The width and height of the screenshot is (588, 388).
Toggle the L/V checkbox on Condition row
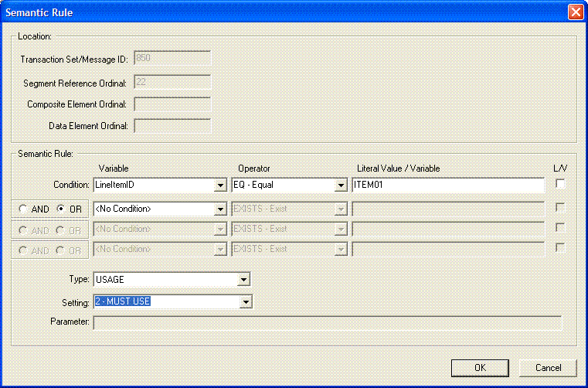click(560, 184)
